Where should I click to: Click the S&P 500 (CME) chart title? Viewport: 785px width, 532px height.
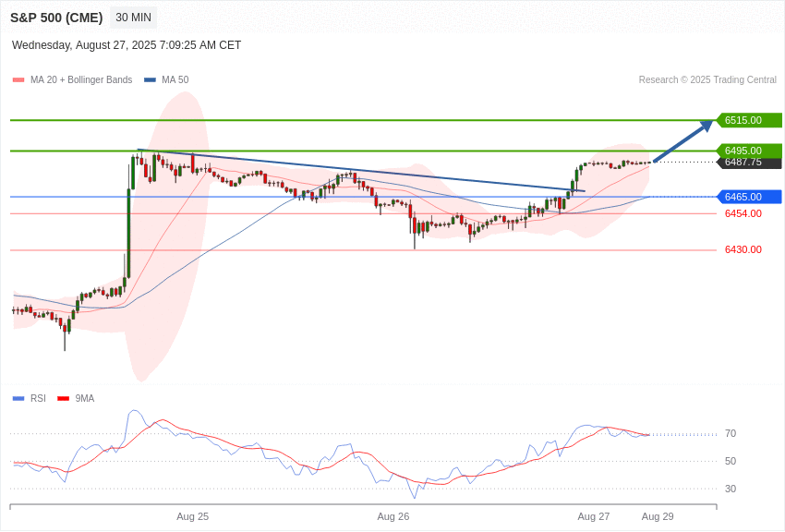56,18
